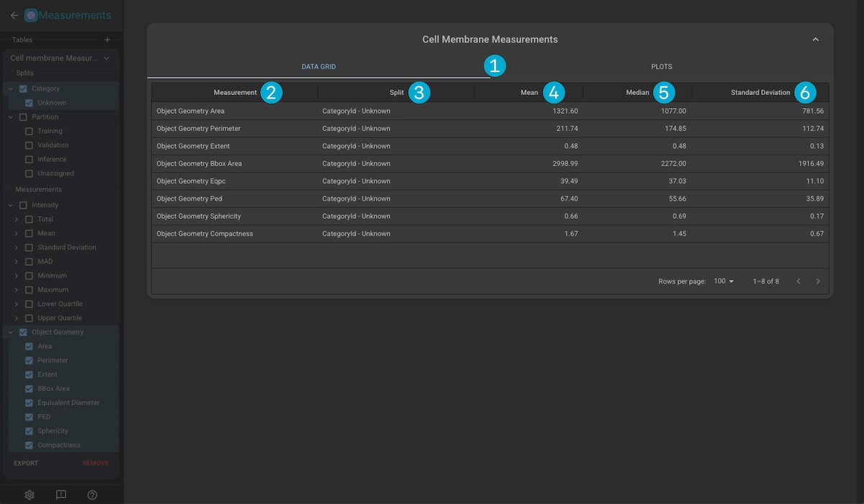Collapse the Cell Membrane Measurements panel
Image resolution: width=864 pixels, height=504 pixels.
pos(815,40)
